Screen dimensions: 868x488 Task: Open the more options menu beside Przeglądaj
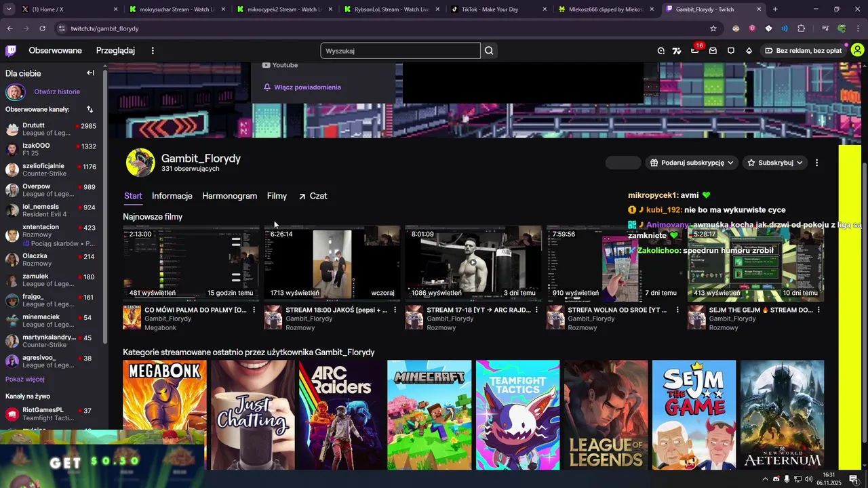(x=153, y=51)
